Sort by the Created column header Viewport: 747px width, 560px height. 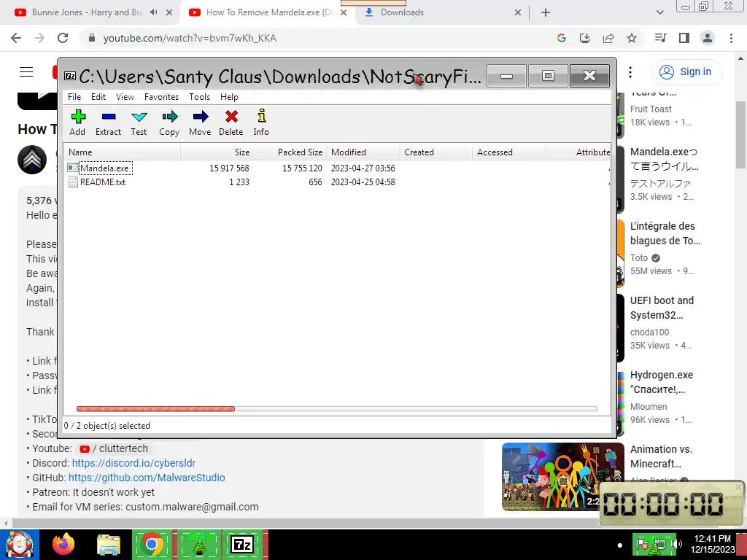point(436,152)
